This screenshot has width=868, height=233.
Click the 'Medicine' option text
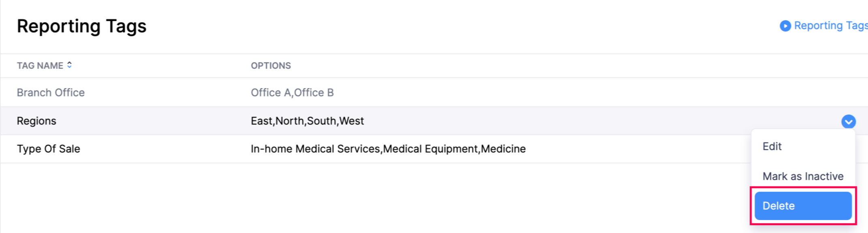[503, 149]
